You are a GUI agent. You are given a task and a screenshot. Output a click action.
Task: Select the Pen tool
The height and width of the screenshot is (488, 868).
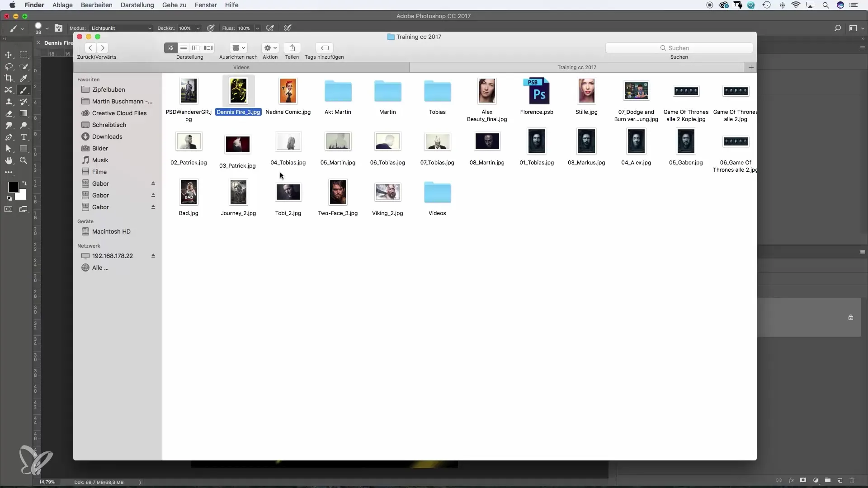9,137
